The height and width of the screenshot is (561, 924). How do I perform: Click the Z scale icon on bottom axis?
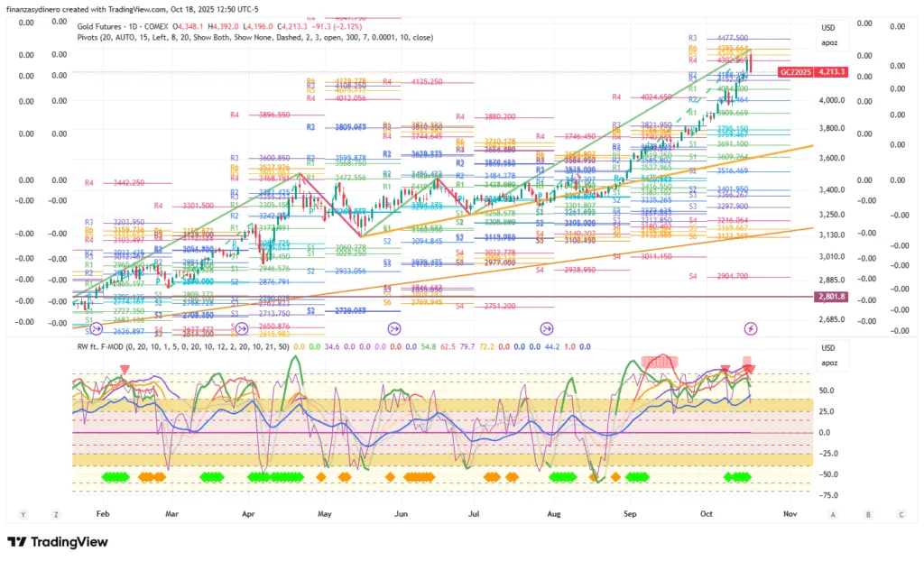tap(56, 514)
